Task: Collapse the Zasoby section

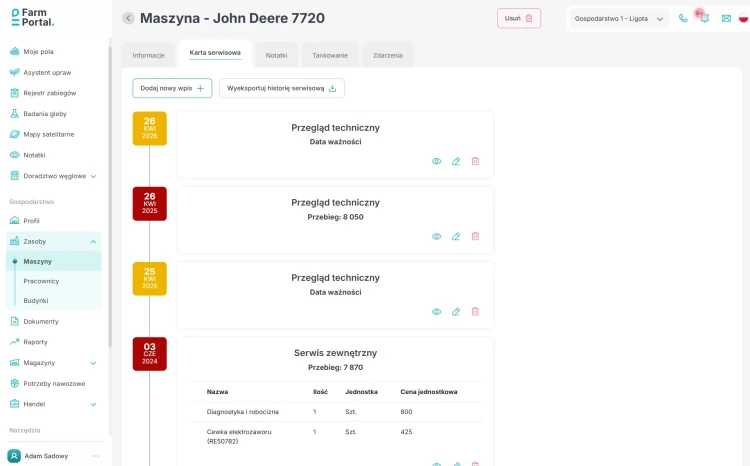Action: point(93,242)
